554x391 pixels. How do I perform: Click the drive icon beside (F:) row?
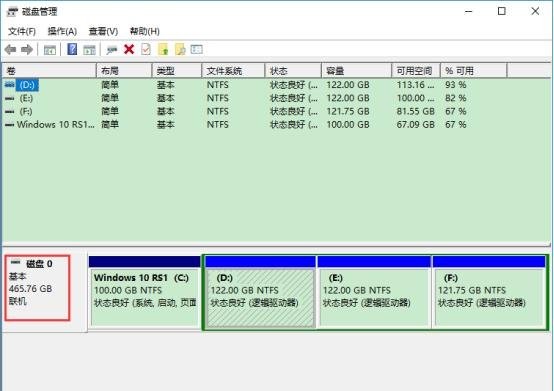coord(10,112)
